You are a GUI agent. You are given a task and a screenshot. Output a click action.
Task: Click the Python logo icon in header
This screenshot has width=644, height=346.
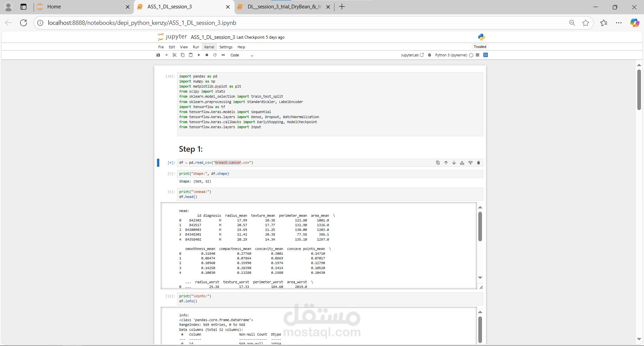click(x=482, y=37)
